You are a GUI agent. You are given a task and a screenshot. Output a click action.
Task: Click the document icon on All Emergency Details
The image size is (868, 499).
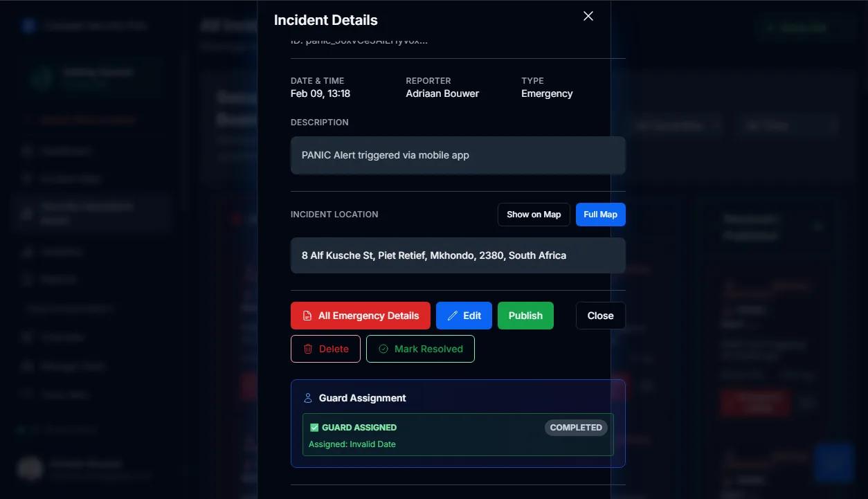(307, 315)
